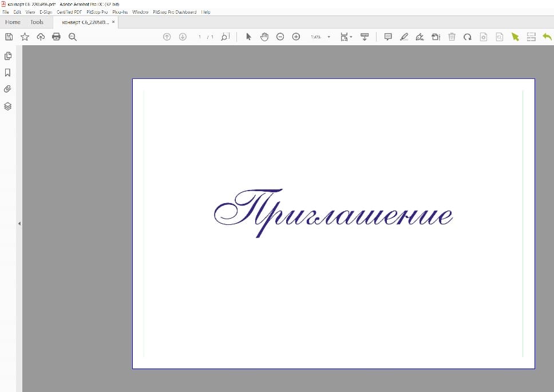This screenshot has width=554, height=392.
Task: Print the document using printer icon
Action: click(56, 37)
